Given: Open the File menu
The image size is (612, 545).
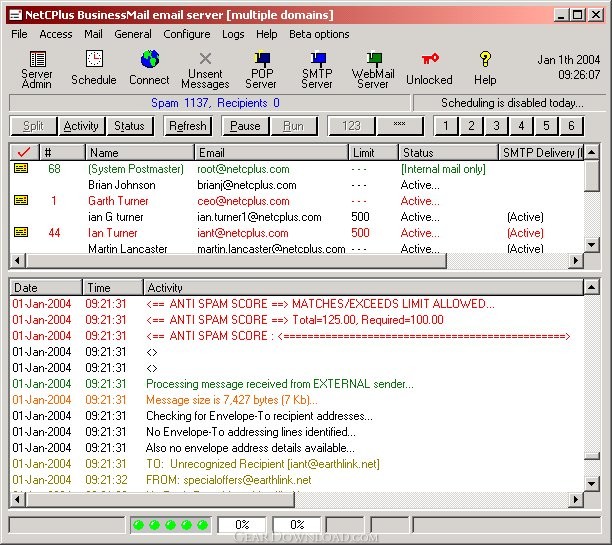Looking at the screenshot, I should coord(20,34).
